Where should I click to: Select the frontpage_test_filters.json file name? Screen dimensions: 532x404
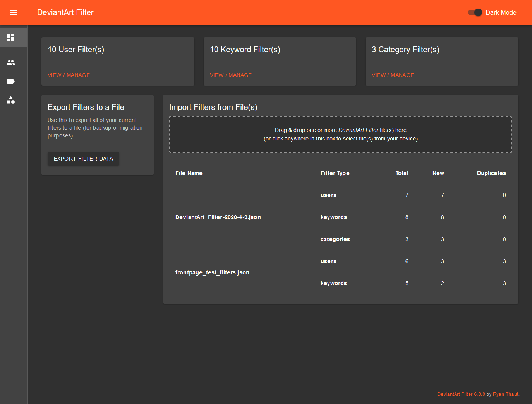click(x=212, y=272)
